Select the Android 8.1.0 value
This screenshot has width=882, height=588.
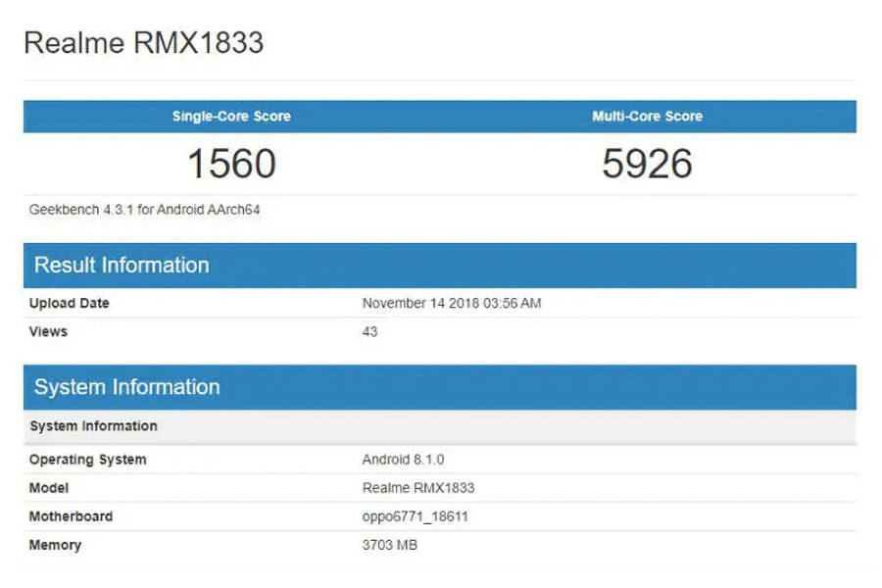pos(405,460)
